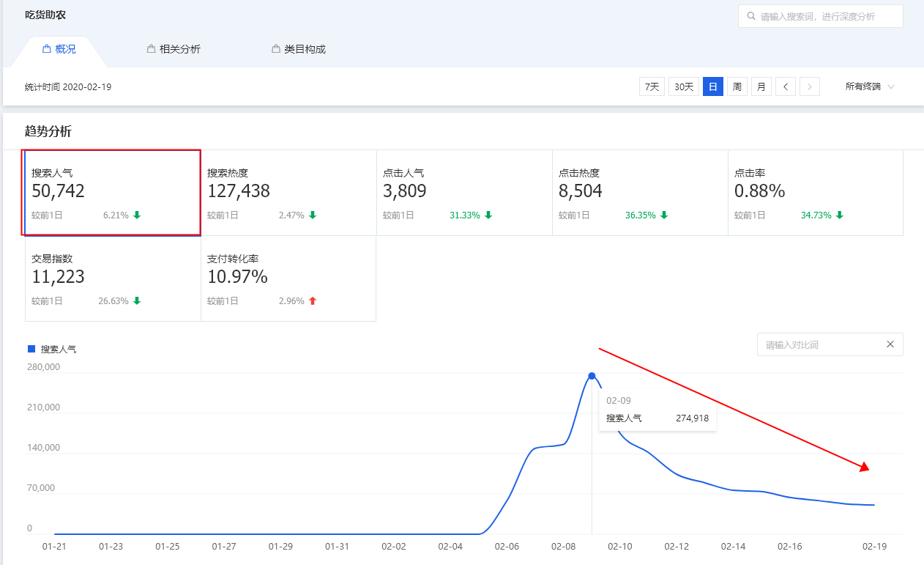Image resolution: width=924 pixels, height=565 pixels.
Task: Select the 点击人气 metric card
Action: (464, 193)
